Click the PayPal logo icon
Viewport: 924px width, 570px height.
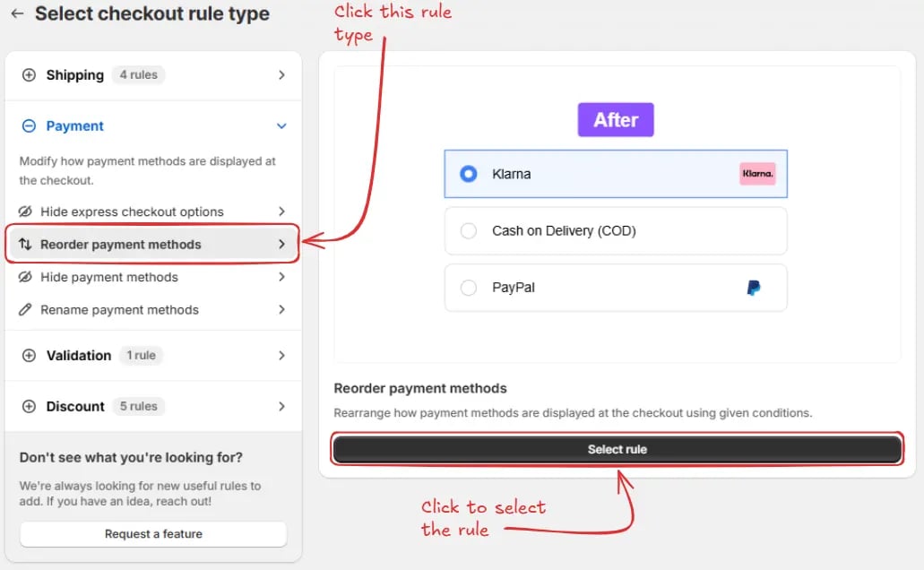(753, 288)
